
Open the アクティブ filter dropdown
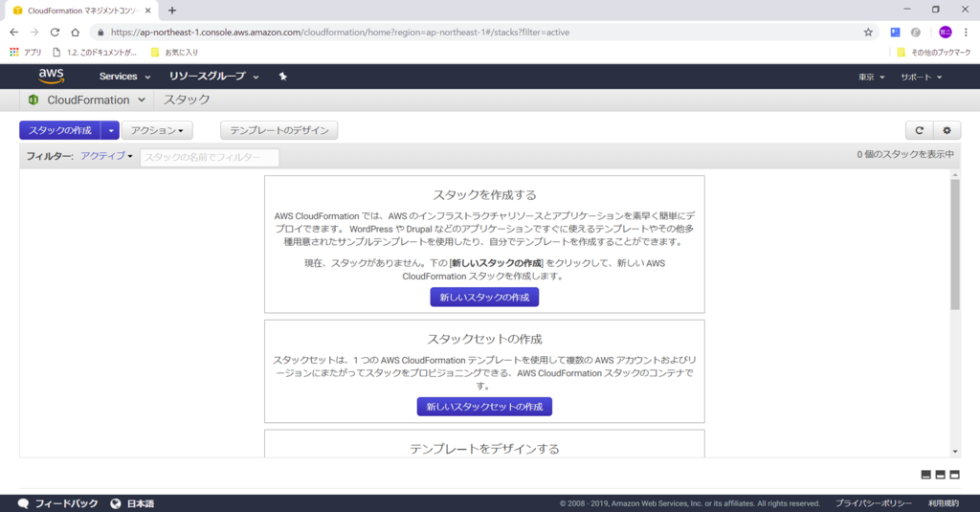106,156
